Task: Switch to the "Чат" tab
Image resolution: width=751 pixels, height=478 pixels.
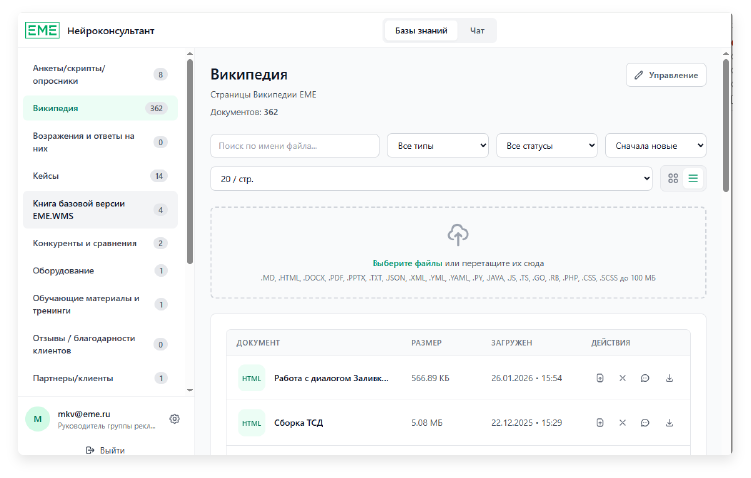Action: click(477, 31)
